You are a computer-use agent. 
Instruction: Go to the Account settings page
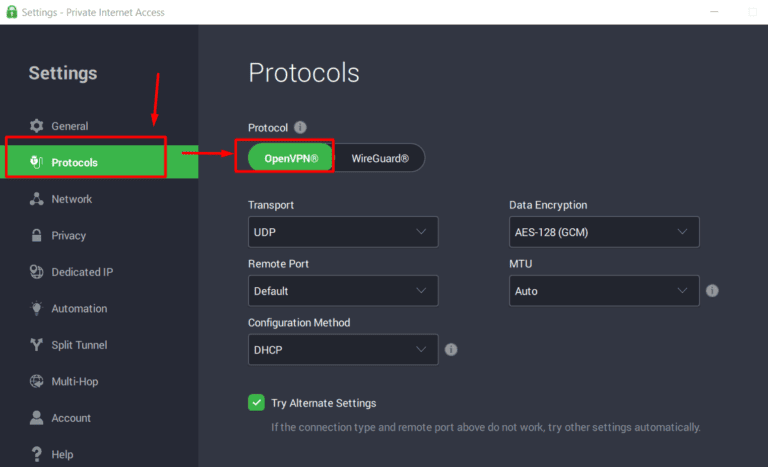click(x=70, y=418)
